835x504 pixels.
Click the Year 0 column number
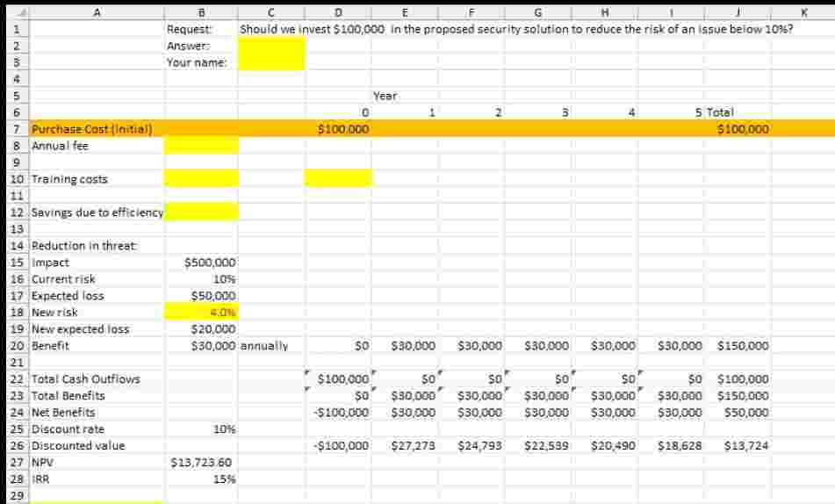365,112
